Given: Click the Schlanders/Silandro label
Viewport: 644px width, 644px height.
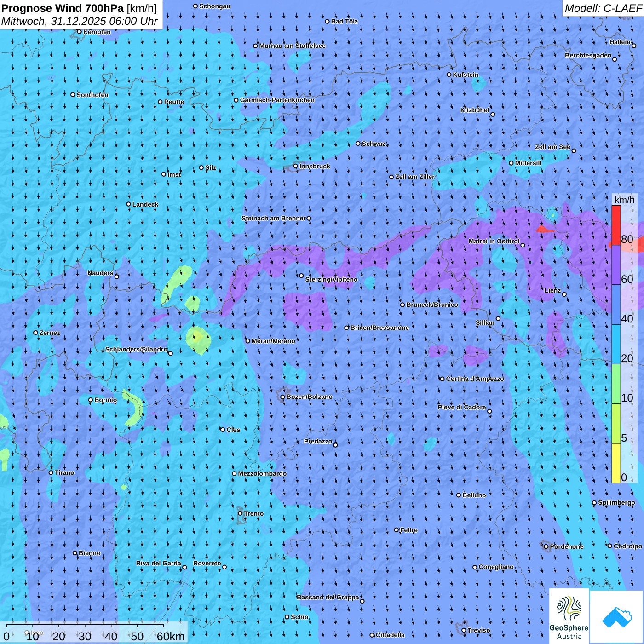Looking at the screenshot, I should click(x=136, y=349).
